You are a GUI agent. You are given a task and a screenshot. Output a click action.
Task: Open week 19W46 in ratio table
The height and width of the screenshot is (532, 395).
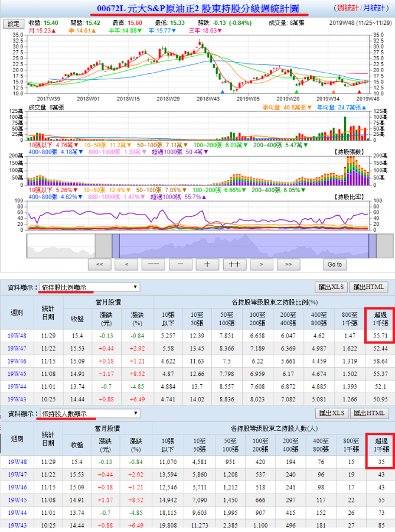(17, 361)
